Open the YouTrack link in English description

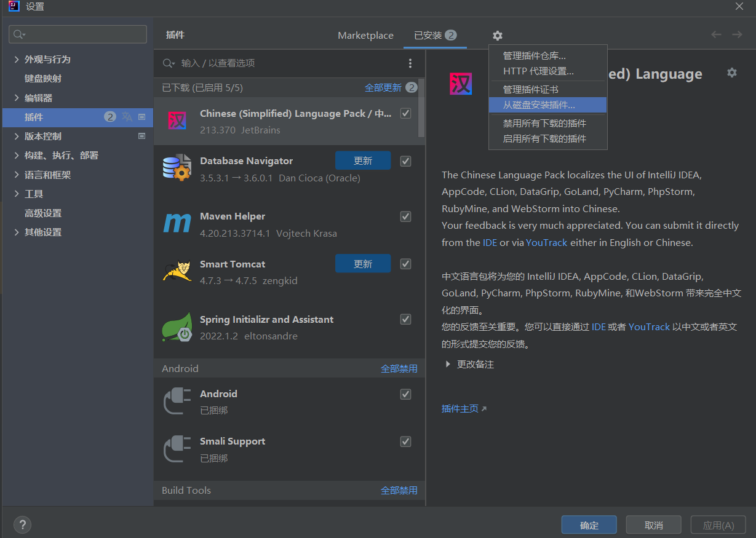pyautogui.click(x=547, y=242)
